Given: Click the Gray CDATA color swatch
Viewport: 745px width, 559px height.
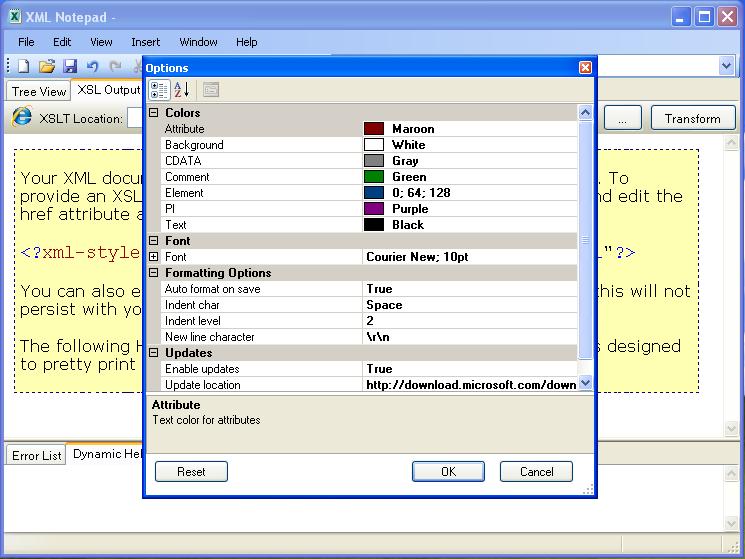Looking at the screenshot, I should coord(373,161).
